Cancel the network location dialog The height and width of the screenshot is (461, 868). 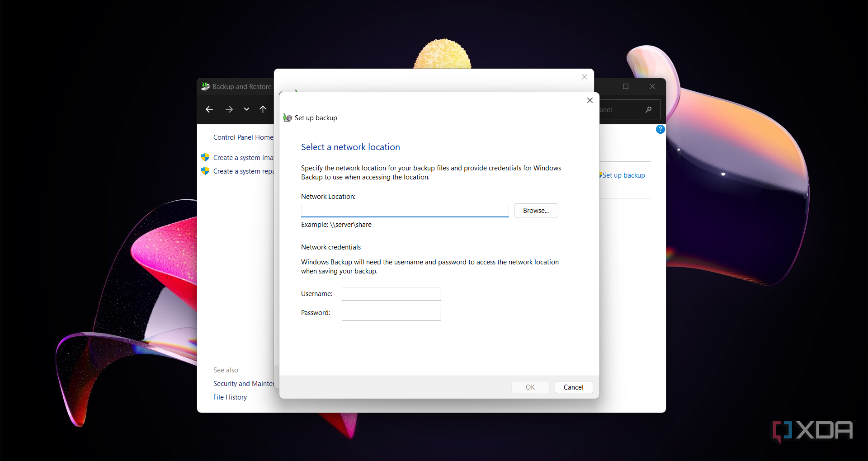573,387
